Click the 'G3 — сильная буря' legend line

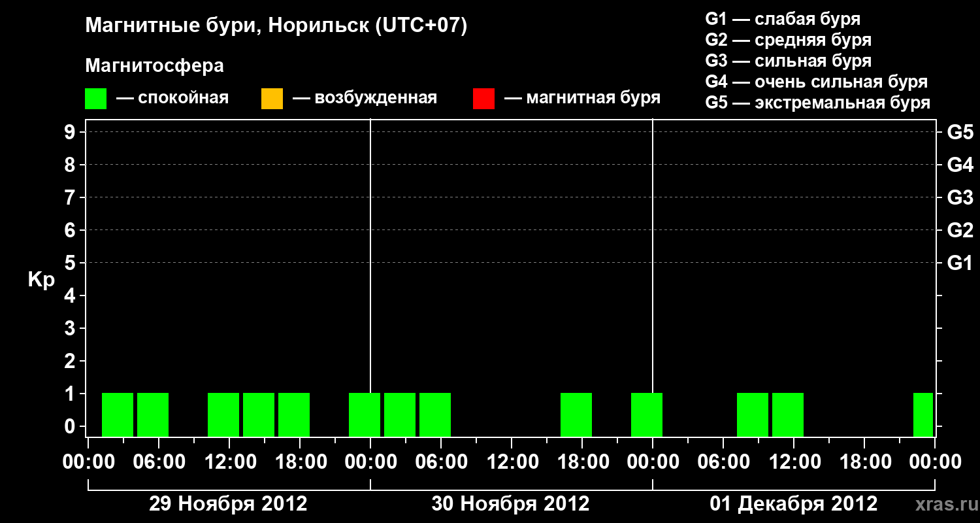click(789, 61)
